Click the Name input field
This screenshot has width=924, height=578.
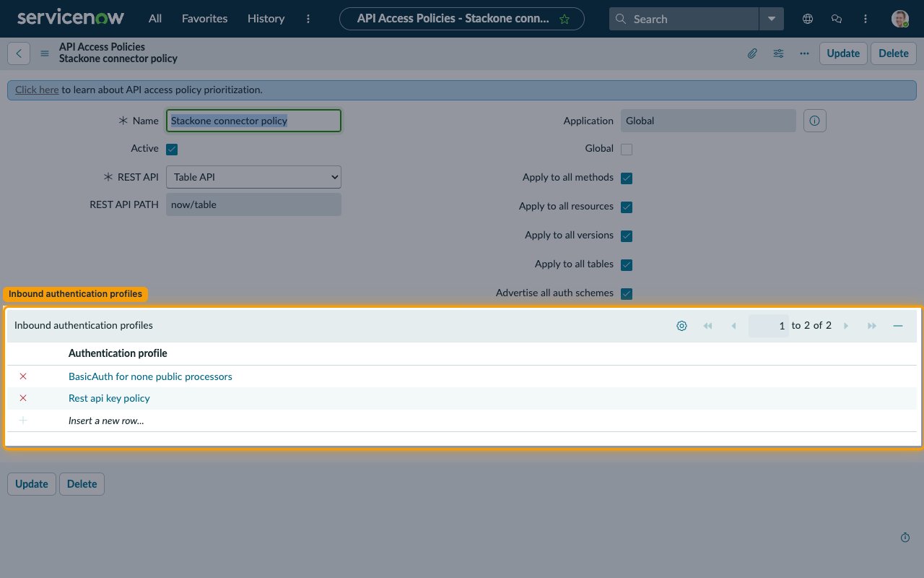point(253,121)
